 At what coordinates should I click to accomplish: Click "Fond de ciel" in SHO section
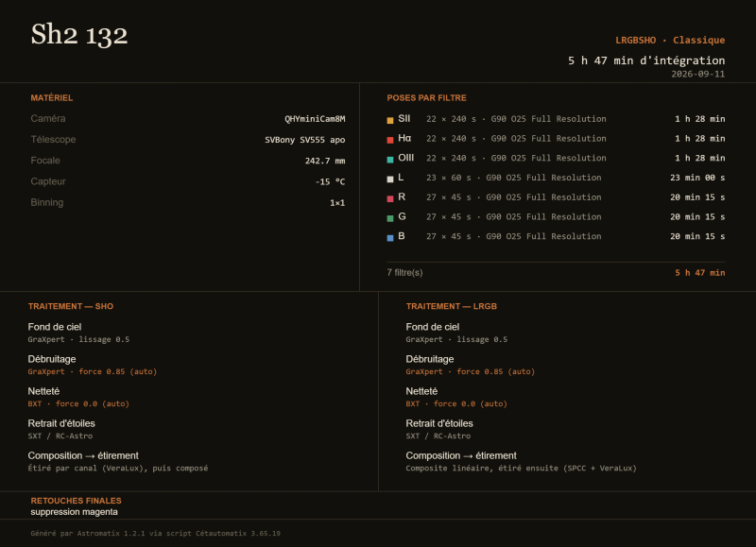click(x=55, y=327)
